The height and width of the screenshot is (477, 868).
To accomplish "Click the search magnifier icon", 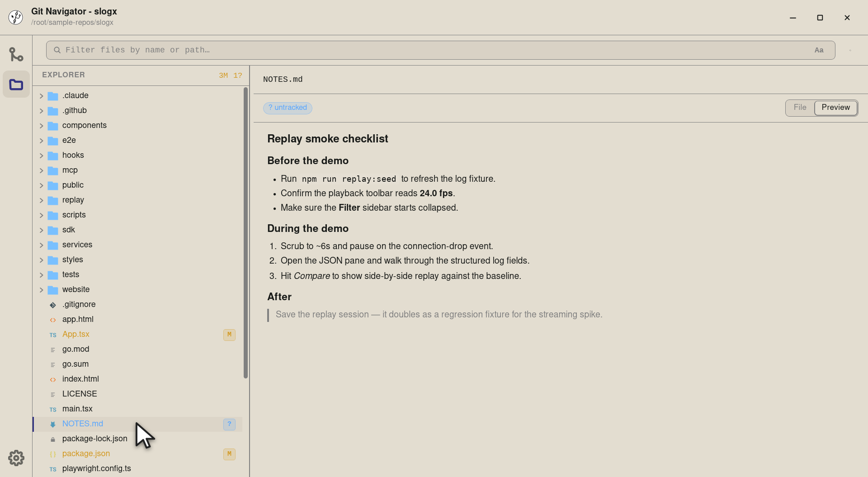I will (x=57, y=50).
